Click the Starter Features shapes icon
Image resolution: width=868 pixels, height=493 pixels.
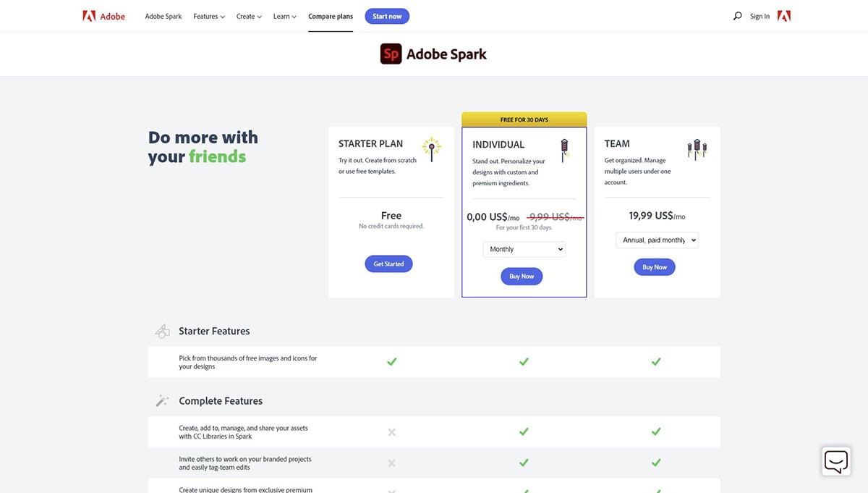point(162,331)
